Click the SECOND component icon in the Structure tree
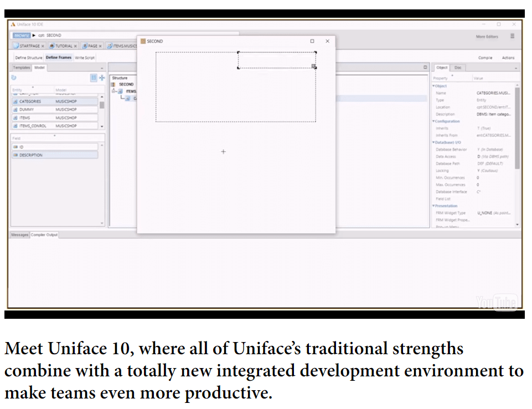This screenshot has height=409, width=532. [x=113, y=84]
